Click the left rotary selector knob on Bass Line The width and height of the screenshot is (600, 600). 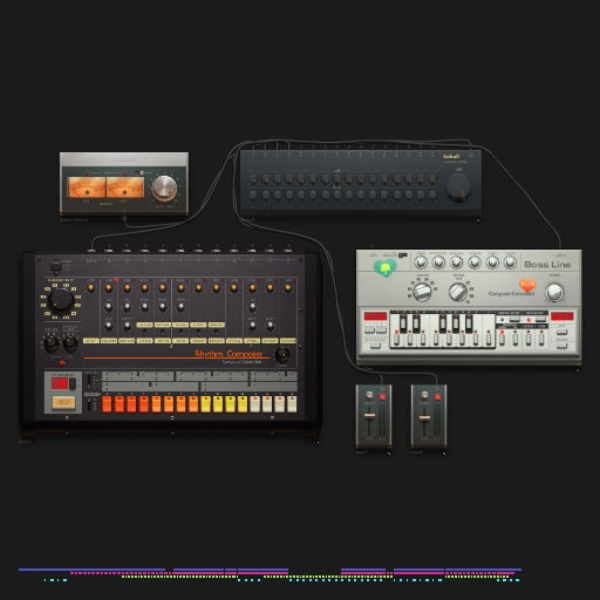422,292
